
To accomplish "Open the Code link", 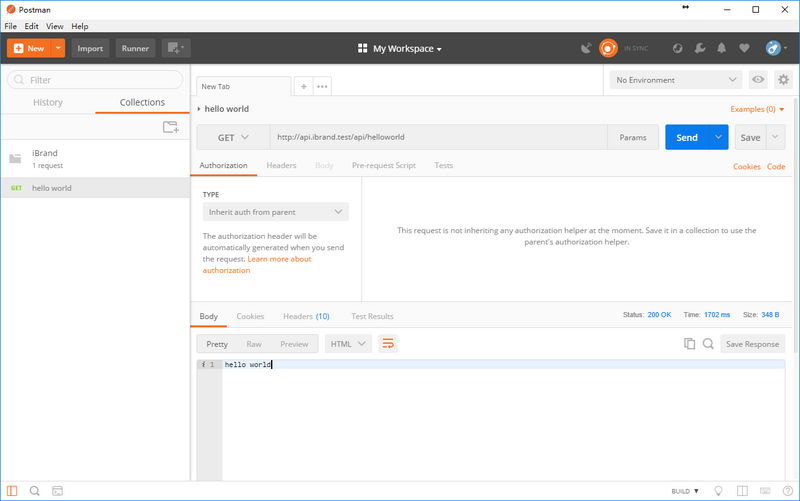I will (x=776, y=166).
